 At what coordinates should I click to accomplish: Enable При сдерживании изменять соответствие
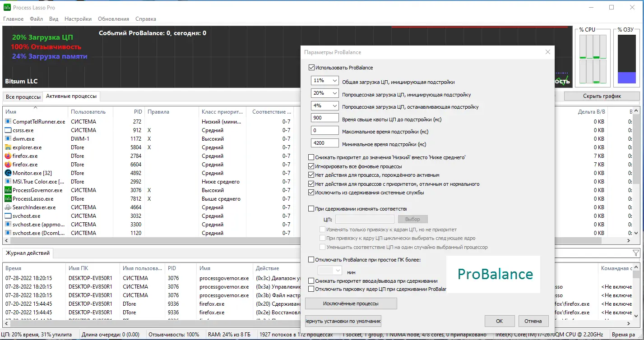coord(311,209)
